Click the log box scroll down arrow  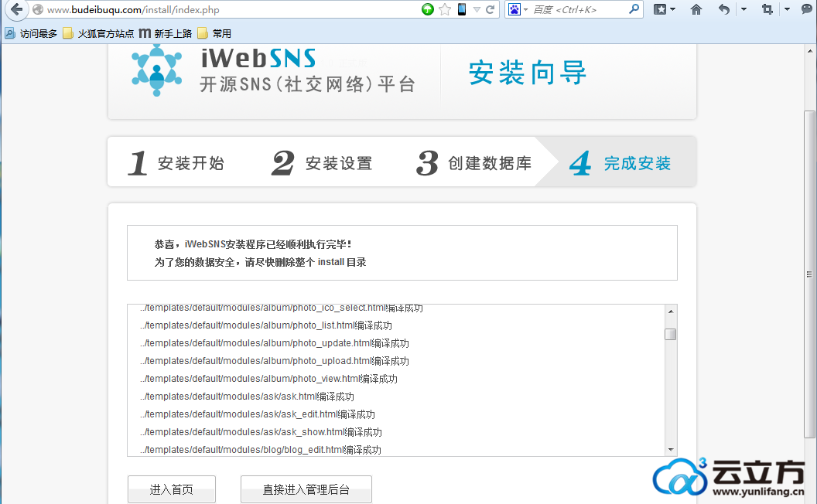671,450
